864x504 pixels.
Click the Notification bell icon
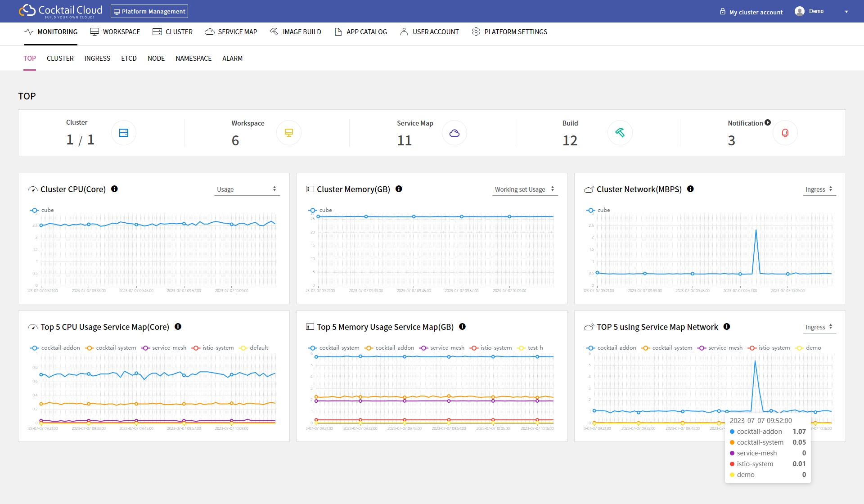pos(785,133)
